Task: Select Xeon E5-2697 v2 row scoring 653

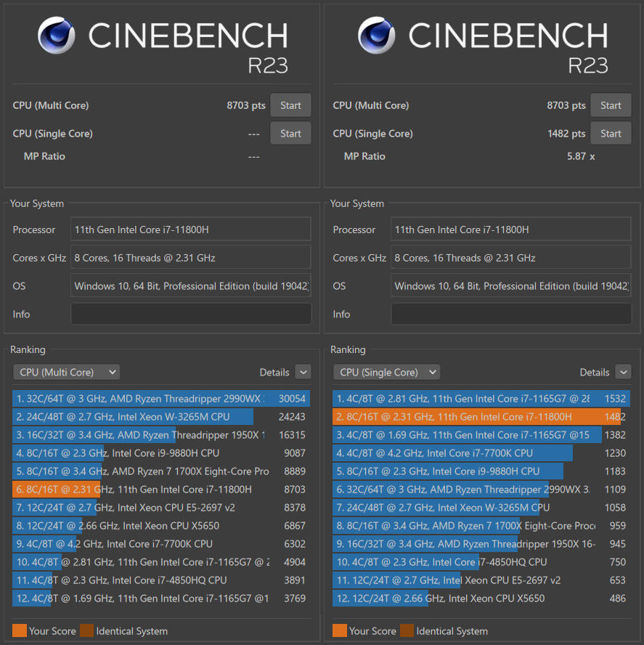Action: pyautogui.click(x=481, y=580)
